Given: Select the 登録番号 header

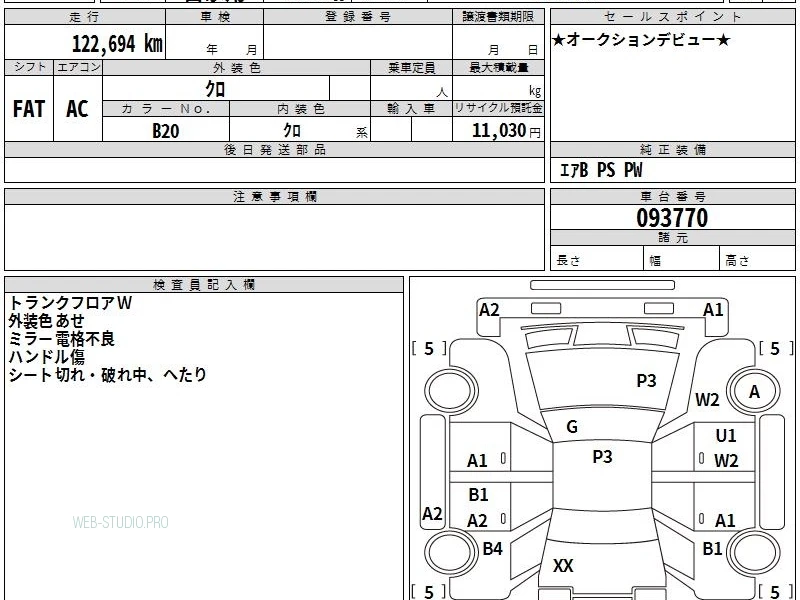Looking at the screenshot, I should click(358, 17).
